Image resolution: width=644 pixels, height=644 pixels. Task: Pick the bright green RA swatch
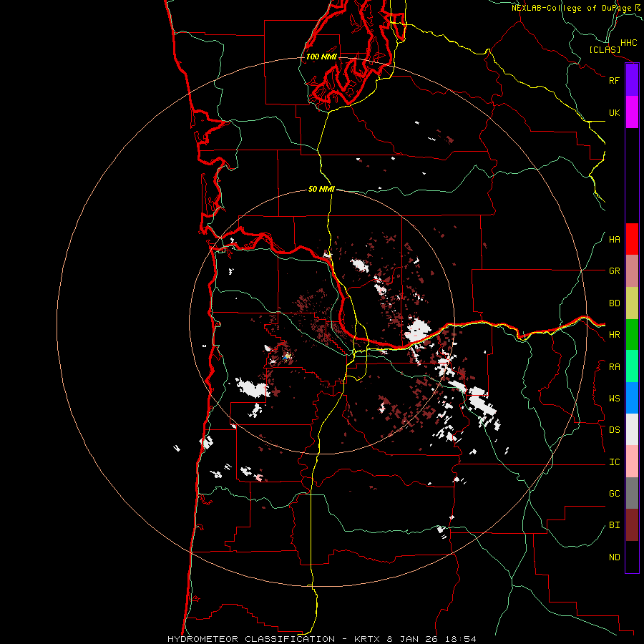pos(632,366)
